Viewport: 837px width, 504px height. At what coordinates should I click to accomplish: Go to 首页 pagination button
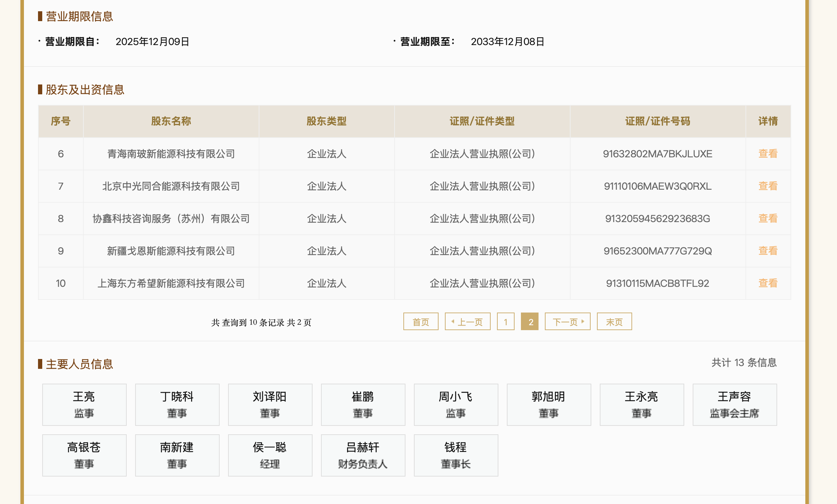coord(421,321)
